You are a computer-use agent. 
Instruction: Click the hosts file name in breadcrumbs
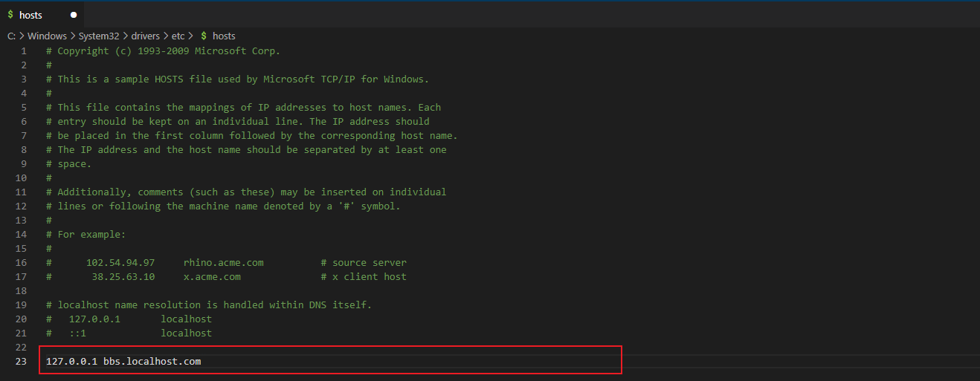(x=224, y=36)
